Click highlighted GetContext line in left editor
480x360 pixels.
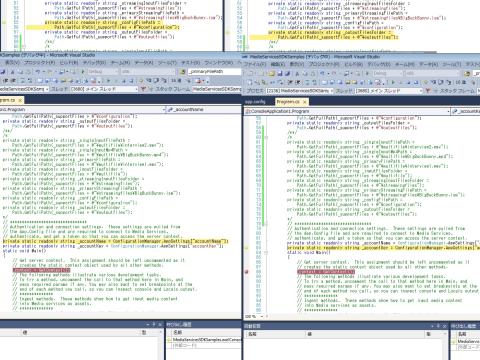[41, 270]
